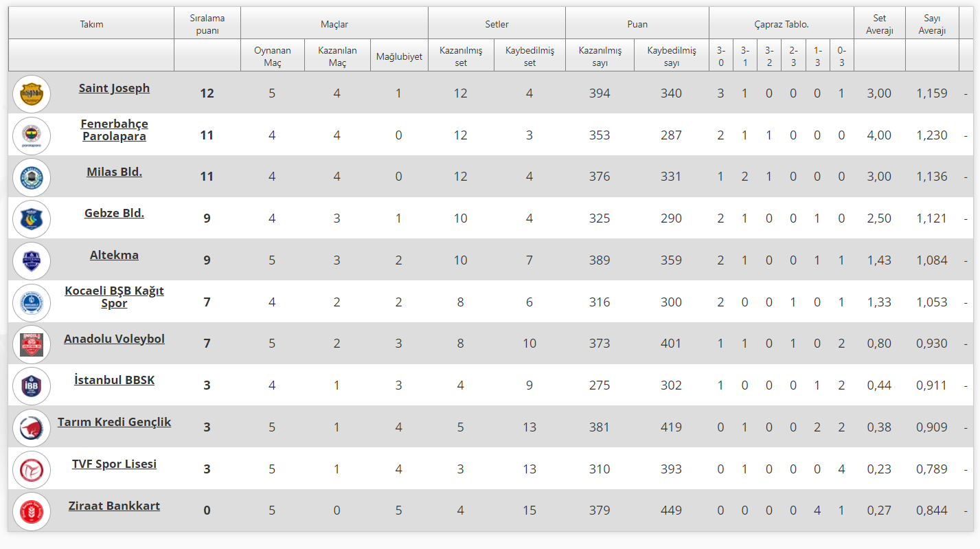Viewport: 980px width, 549px height.
Task: Click the Ziraat Bankkart team logo
Action: [x=32, y=511]
